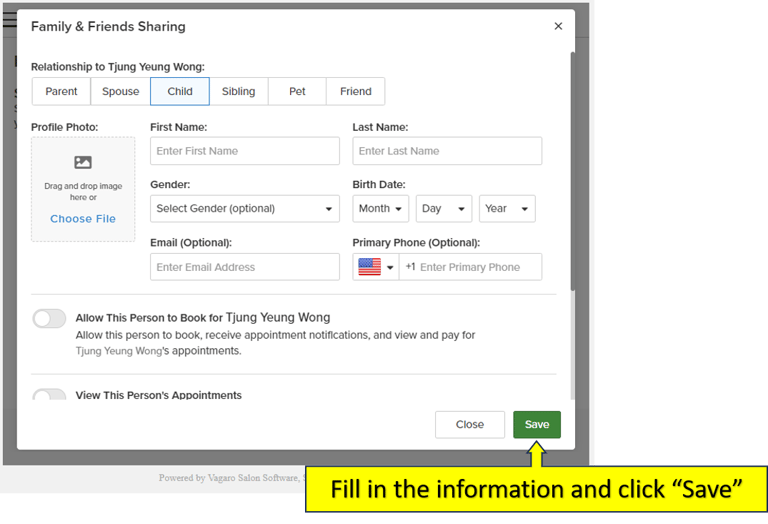This screenshot has height=524, width=768.
Task: Click the US flag country icon
Action: click(369, 267)
